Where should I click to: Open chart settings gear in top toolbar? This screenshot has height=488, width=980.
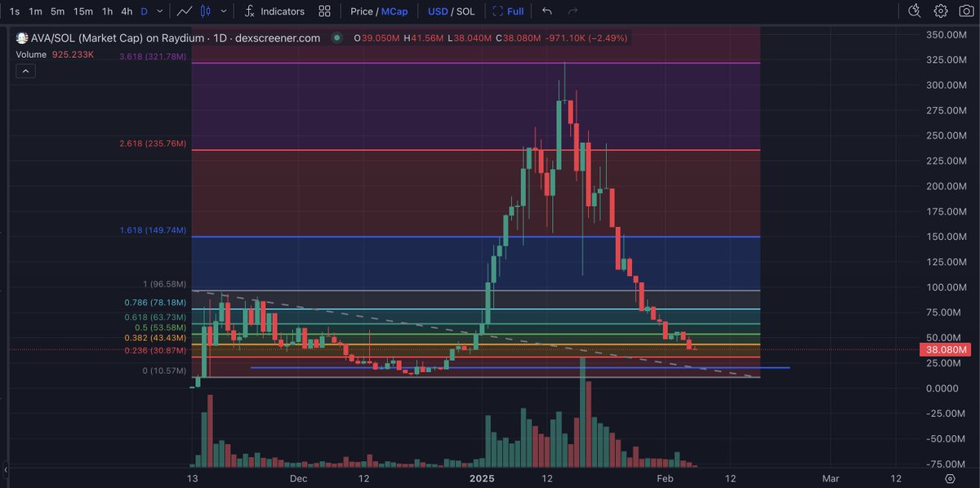point(941,11)
